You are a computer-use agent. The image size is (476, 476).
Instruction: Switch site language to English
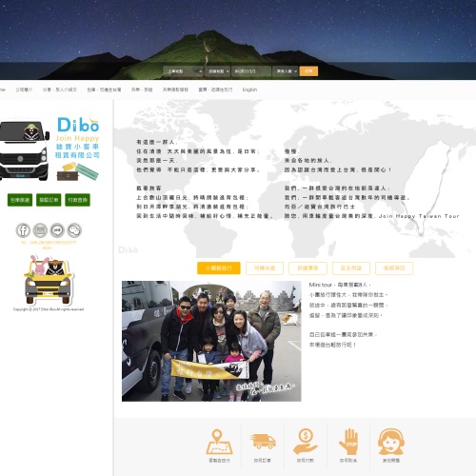(x=249, y=89)
